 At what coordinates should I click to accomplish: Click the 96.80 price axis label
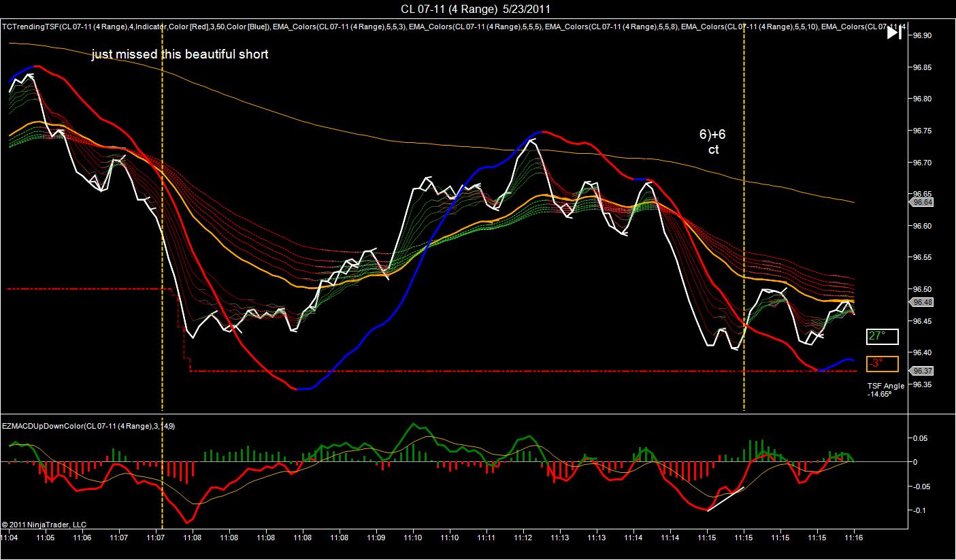coord(923,99)
